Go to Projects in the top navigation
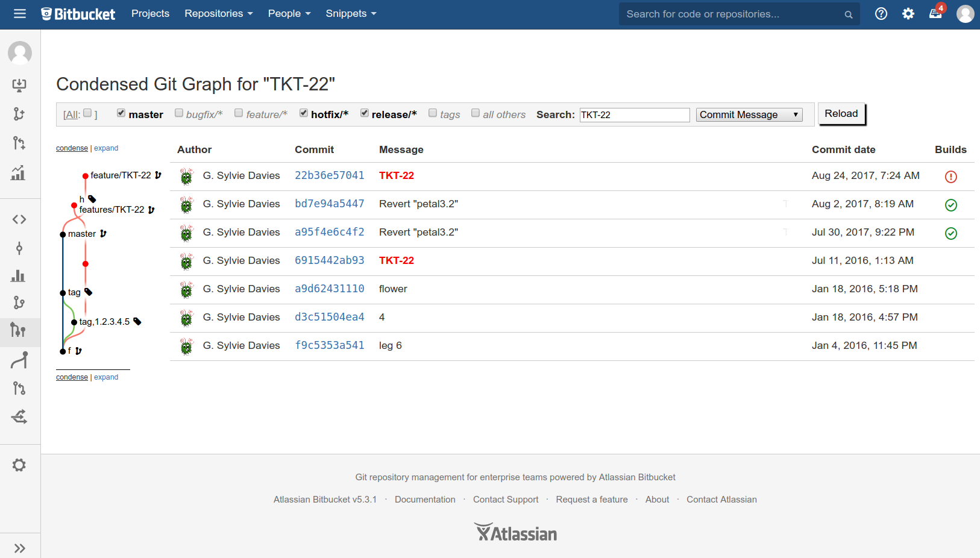This screenshot has height=558, width=980. tap(150, 13)
